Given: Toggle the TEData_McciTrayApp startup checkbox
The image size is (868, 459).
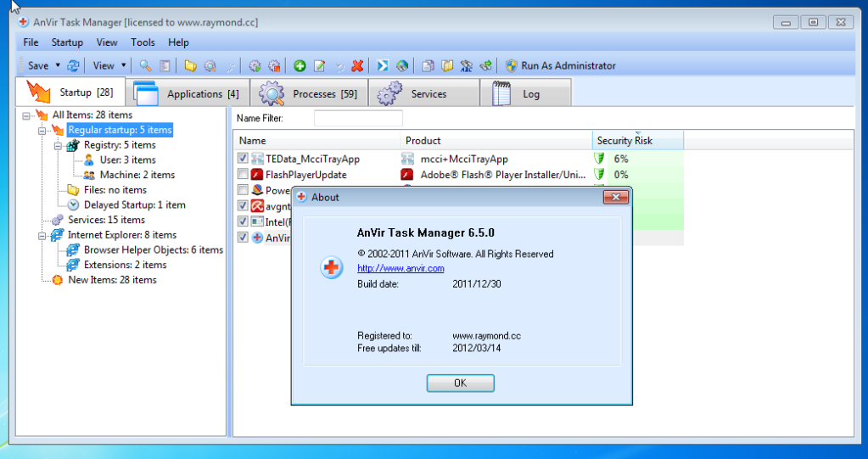Looking at the screenshot, I should [243, 159].
